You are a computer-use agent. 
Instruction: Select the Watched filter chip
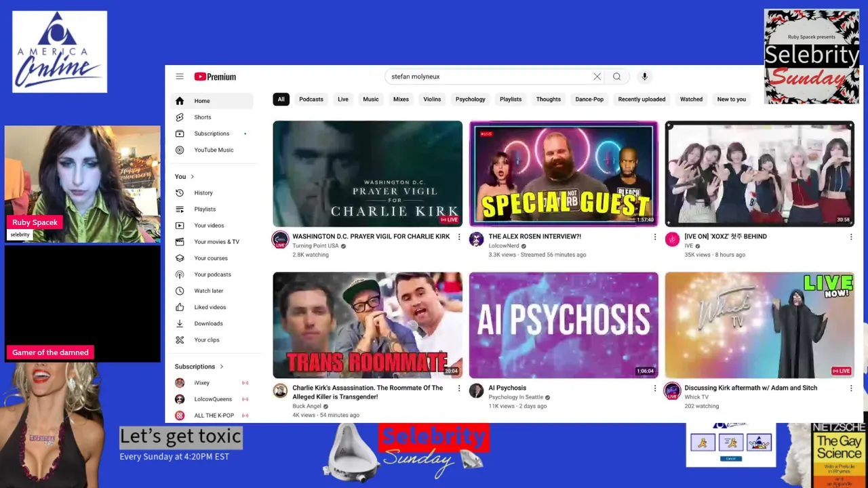[691, 99]
